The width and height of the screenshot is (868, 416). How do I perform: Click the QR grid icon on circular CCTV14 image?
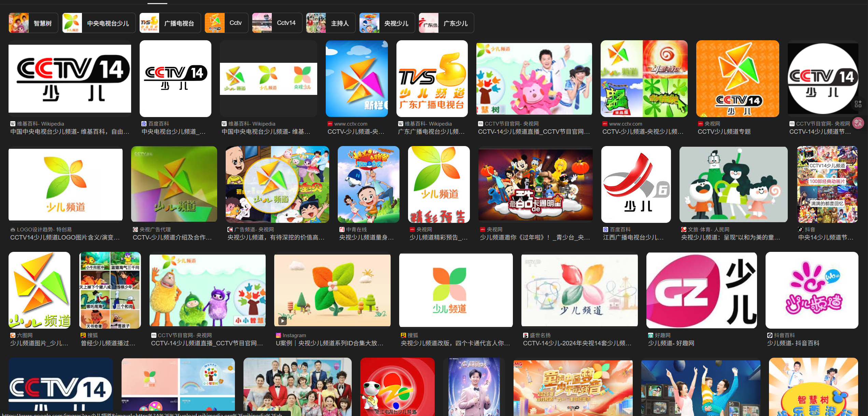coord(858,104)
